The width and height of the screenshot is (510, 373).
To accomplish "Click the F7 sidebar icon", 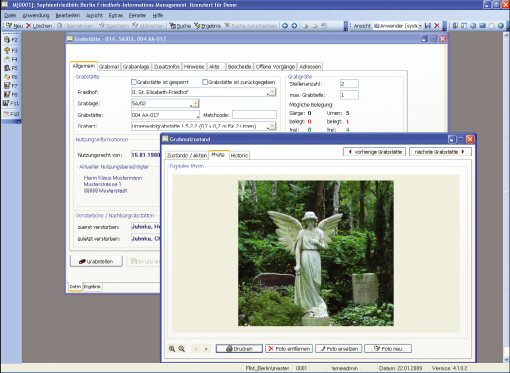I will (10, 85).
